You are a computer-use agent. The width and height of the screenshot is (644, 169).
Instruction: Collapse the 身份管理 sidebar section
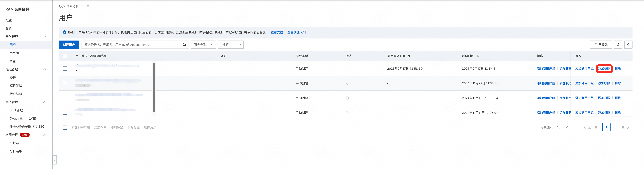point(45,37)
